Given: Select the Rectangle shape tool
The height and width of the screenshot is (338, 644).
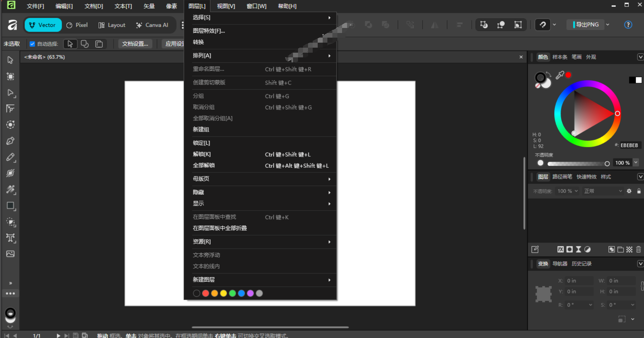Looking at the screenshot, I should pyautogui.click(x=10, y=206).
